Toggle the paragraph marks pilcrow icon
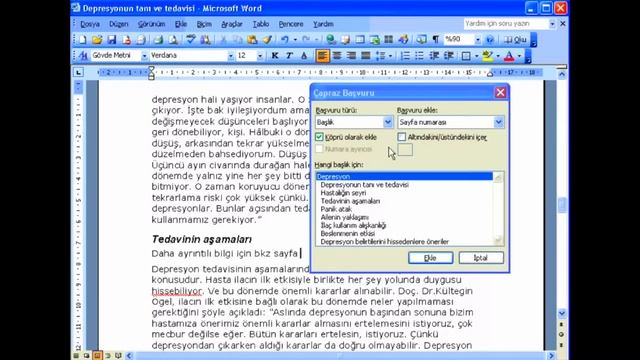The width and height of the screenshot is (640, 360). click(436, 40)
